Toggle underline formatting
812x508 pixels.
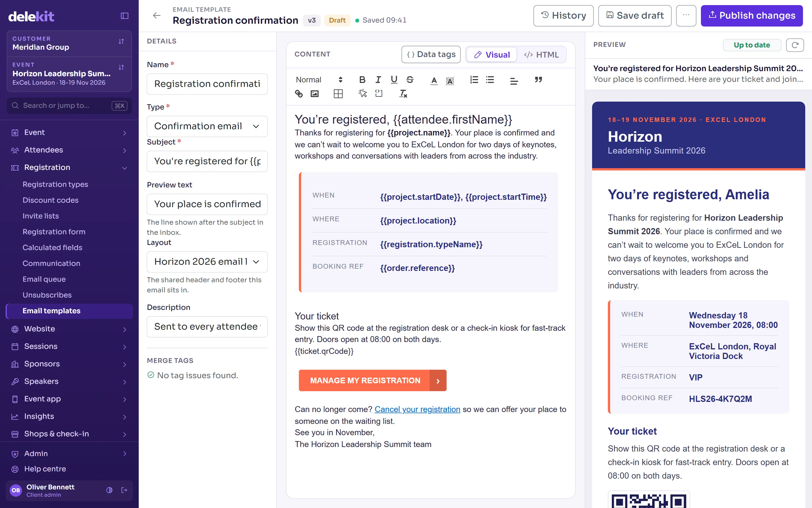pos(394,80)
